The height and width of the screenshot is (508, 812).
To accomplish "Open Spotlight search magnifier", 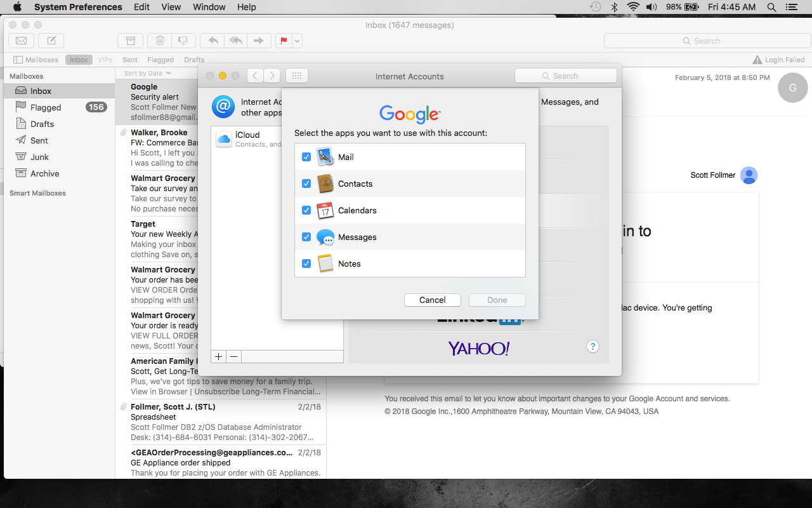I will coord(771,7).
